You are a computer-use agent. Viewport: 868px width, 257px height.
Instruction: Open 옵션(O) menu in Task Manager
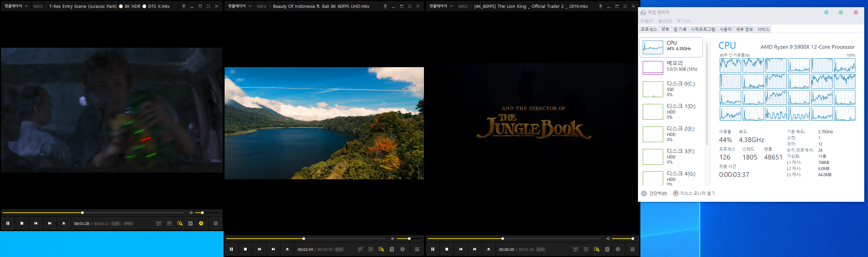(x=665, y=21)
